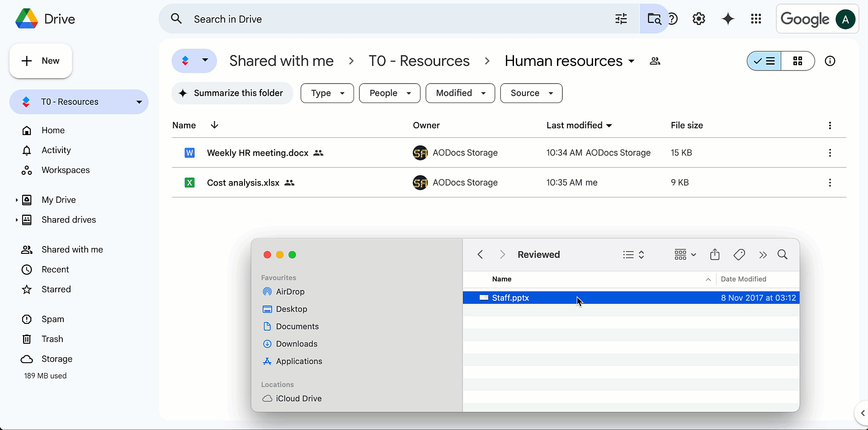This screenshot has height=430, width=868.
Task: Open Home in Drive sidebar
Action: (53, 130)
